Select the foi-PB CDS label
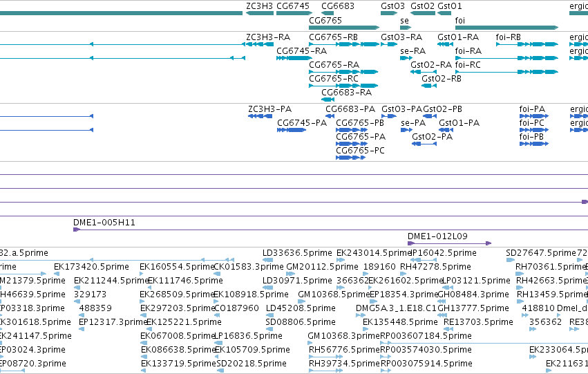Image resolution: width=588 pixels, height=374 pixels. 531,137
